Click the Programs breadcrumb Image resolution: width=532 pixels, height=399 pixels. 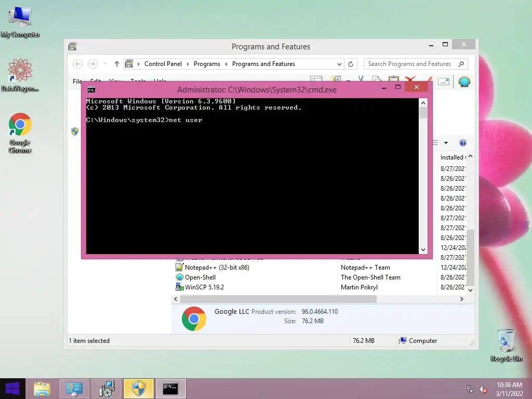tap(207, 64)
